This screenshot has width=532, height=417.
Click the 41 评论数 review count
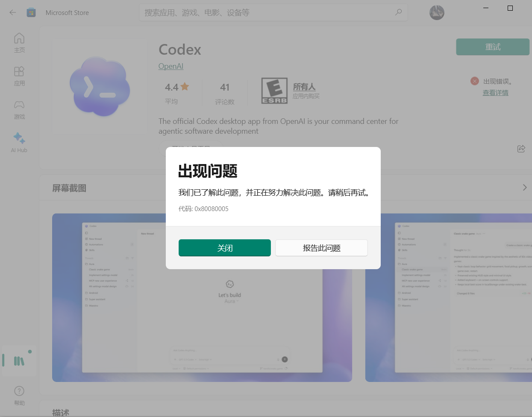(225, 94)
